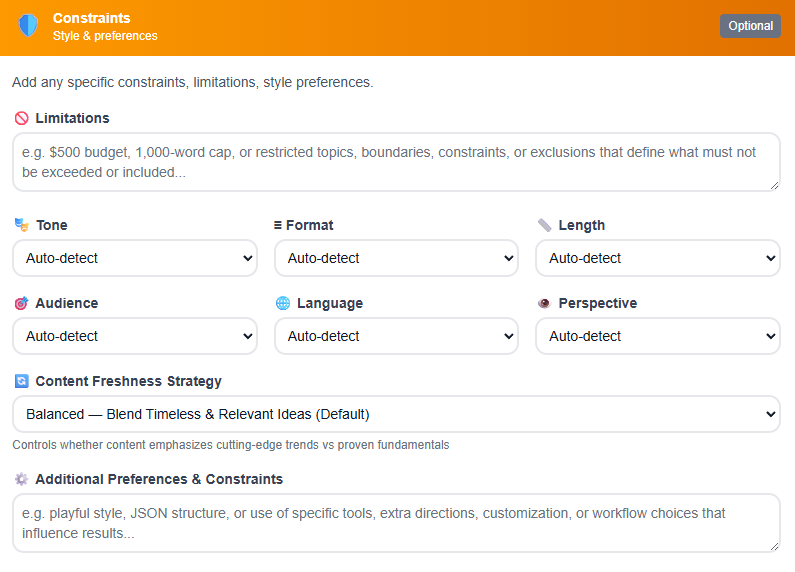Open the Content Freshness Strategy dropdown
This screenshot has height=572, width=795.
(396, 414)
